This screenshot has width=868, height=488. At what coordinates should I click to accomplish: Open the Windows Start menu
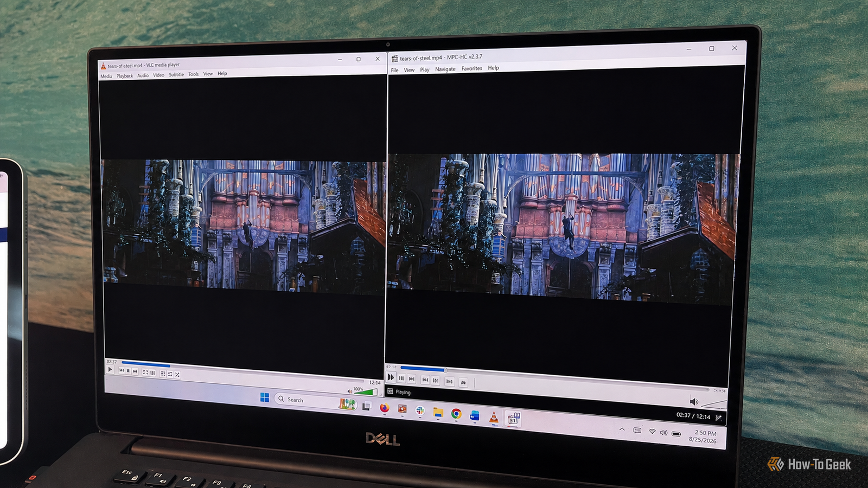click(x=265, y=397)
